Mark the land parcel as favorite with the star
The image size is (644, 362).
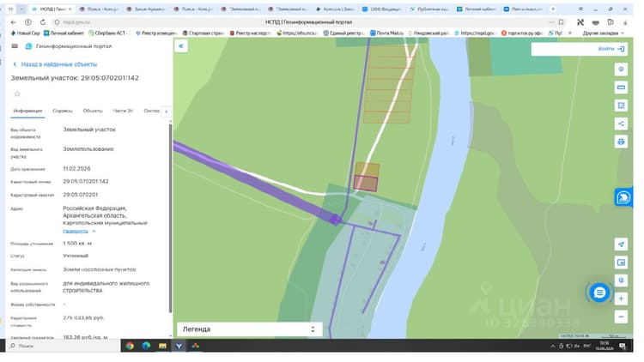pyautogui.click(x=17, y=94)
